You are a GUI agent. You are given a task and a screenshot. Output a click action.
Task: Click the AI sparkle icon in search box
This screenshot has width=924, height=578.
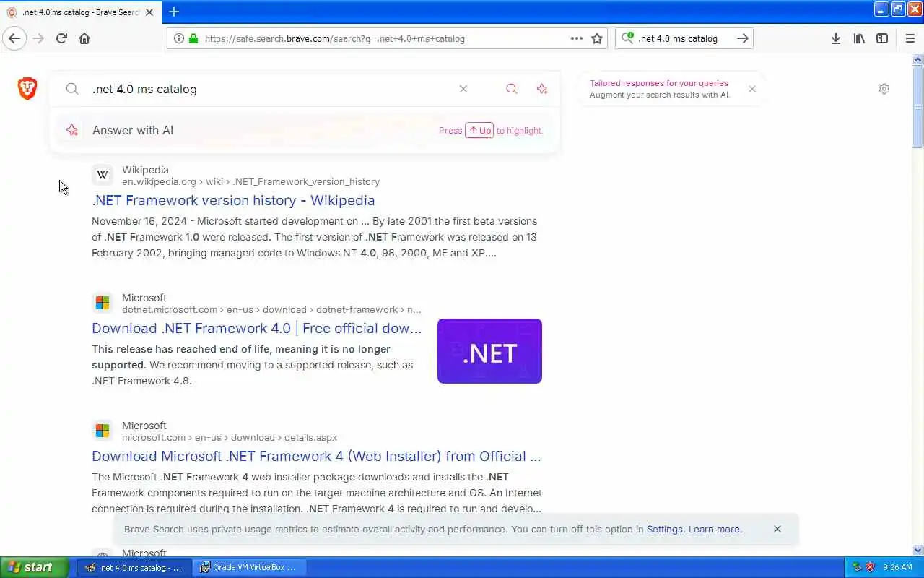(x=542, y=89)
